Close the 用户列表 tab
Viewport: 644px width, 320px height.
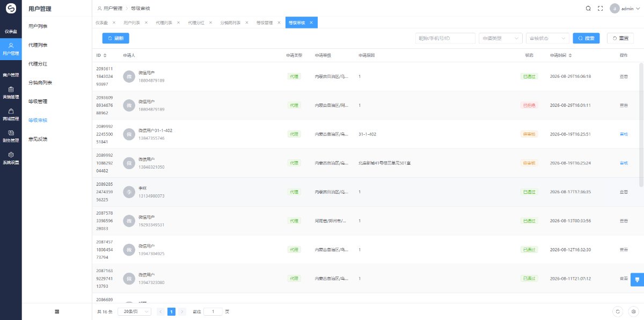point(146,23)
